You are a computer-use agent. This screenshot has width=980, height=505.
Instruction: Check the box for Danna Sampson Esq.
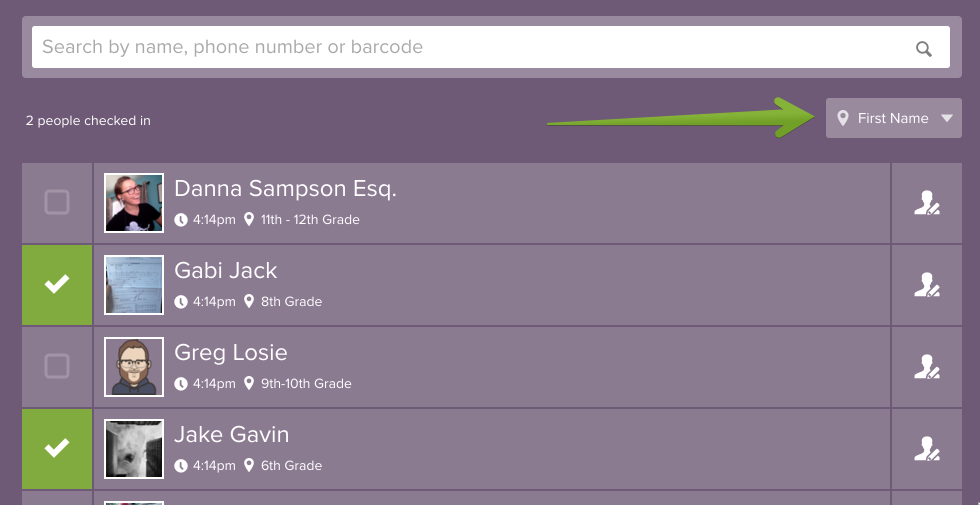pyautogui.click(x=57, y=203)
